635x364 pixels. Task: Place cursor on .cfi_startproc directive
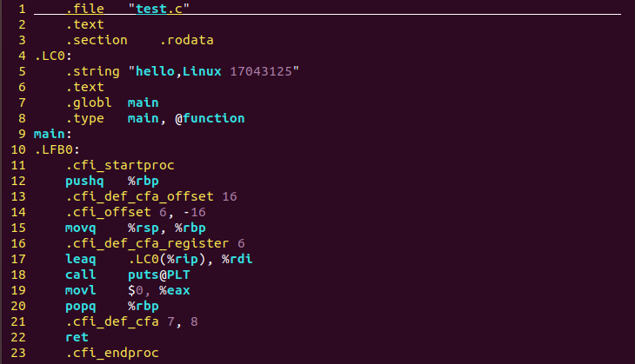pyautogui.click(x=120, y=165)
